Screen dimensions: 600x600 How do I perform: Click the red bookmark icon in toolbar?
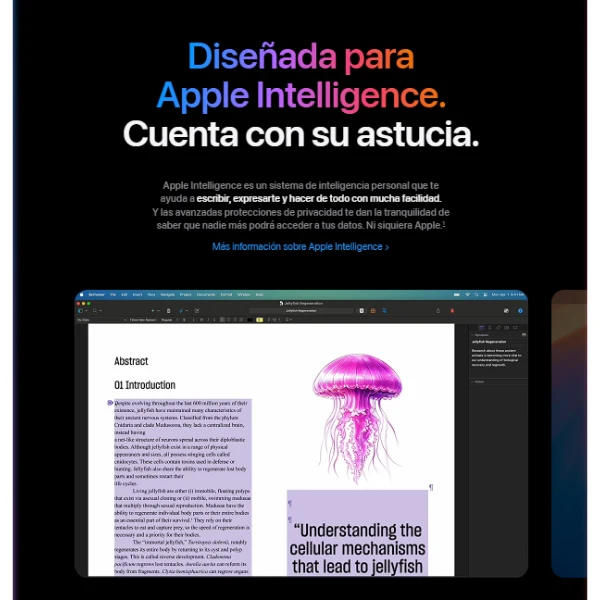452,311
